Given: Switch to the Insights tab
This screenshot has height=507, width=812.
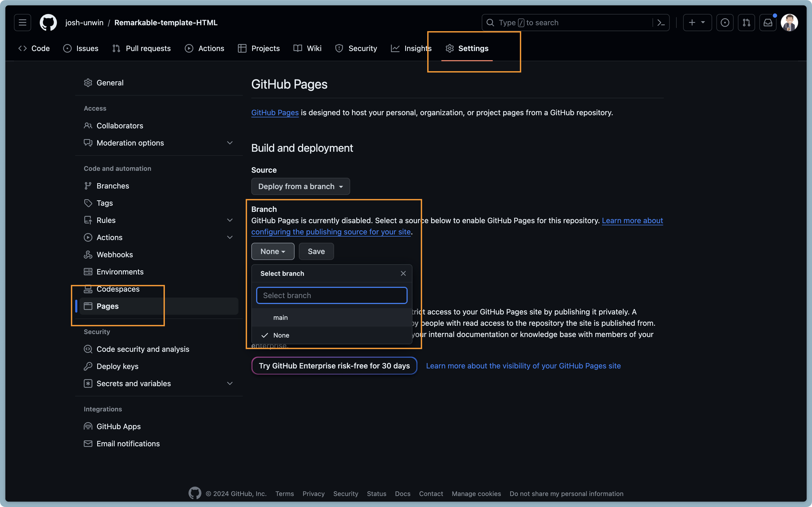Looking at the screenshot, I should [x=411, y=48].
